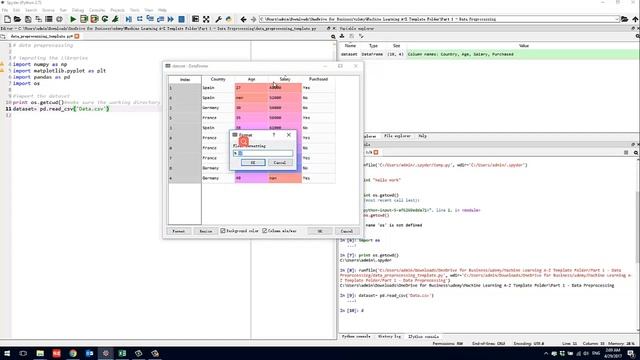This screenshot has width=640, height=360.
Task: Open the Run menu
Action: pyautogui.click(x=63, y=10)
